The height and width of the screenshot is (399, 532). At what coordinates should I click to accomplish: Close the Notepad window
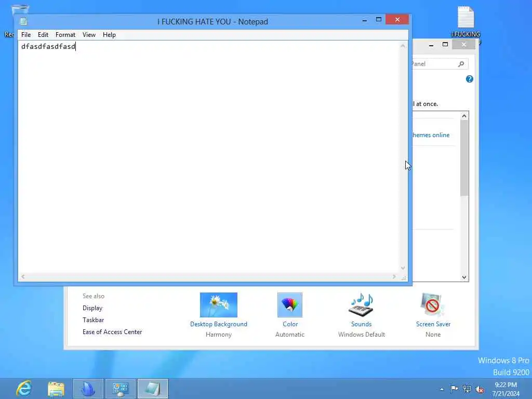click(x=397, y=20)
